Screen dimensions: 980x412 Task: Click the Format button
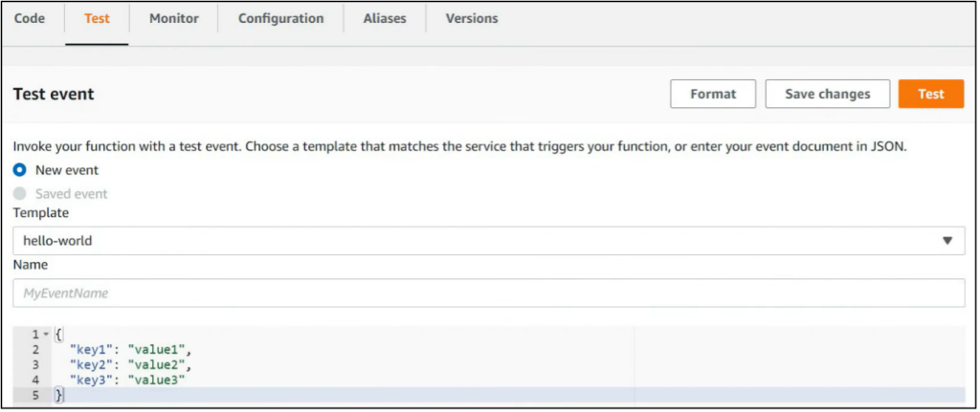[713, 94]
